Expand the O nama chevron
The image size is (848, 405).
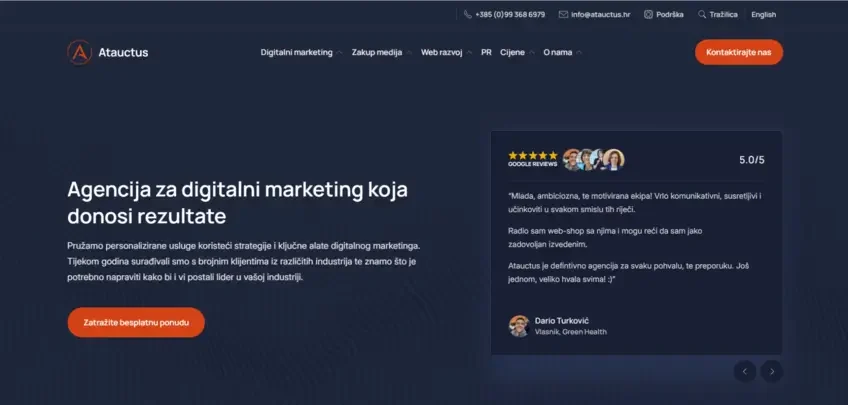[x=579, y=53]
